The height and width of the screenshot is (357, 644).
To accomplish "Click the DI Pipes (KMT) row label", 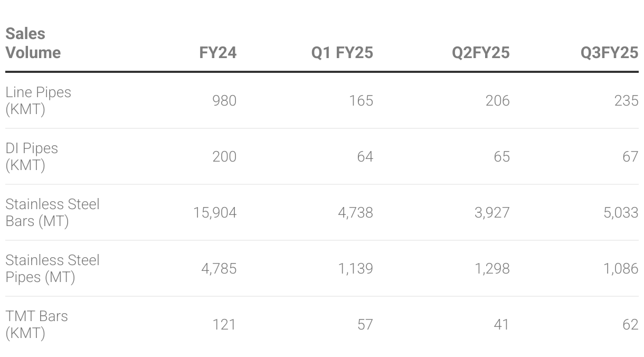I will point(32,156).
